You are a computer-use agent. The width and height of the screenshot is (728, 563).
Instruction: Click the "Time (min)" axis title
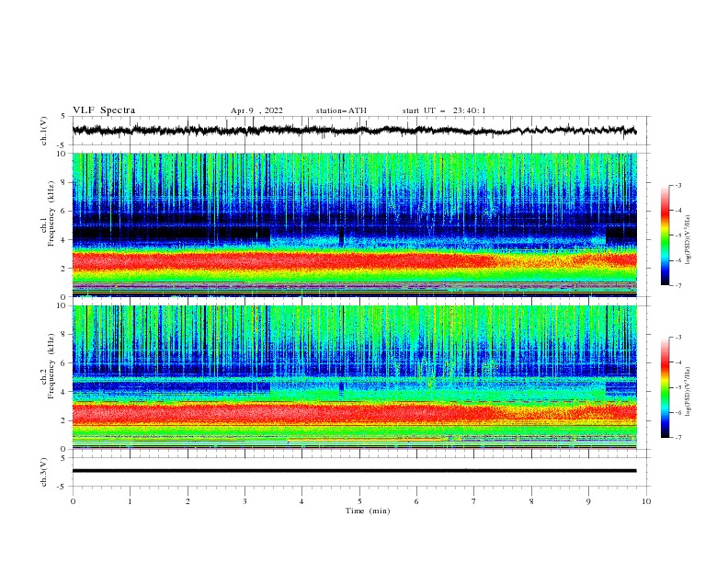(368, 511)
